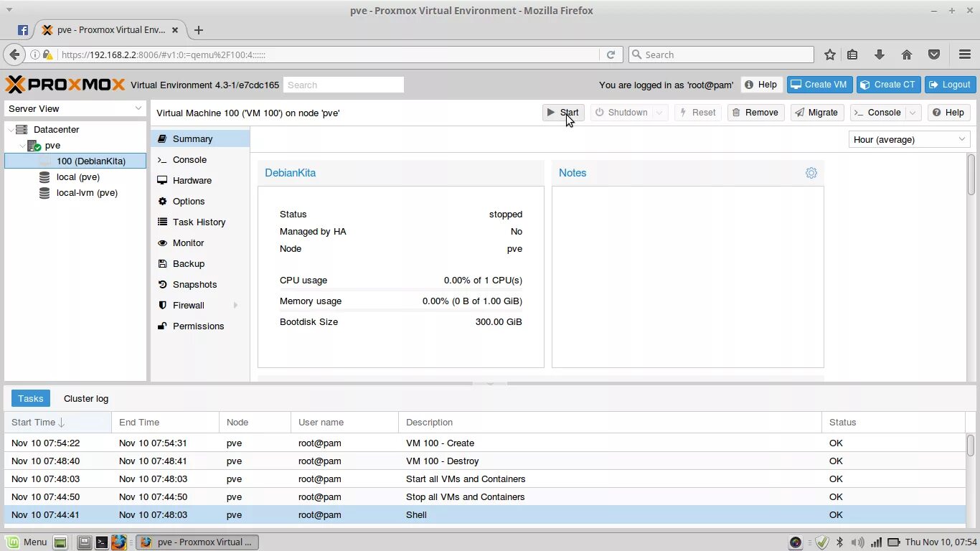This screenshot has height=551, width=980.
Task: Switch to the Hardware tab
Action: 200,181
